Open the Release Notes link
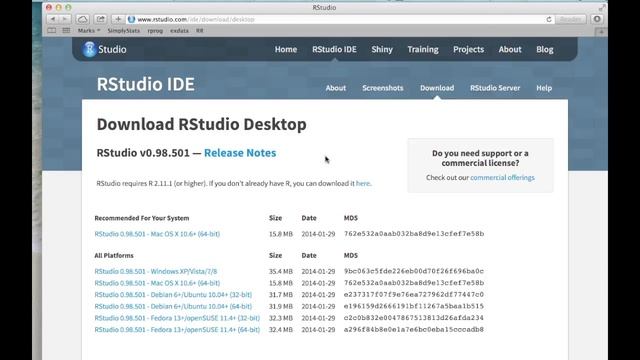Screen dimensions: 640x360 (240, 153)
